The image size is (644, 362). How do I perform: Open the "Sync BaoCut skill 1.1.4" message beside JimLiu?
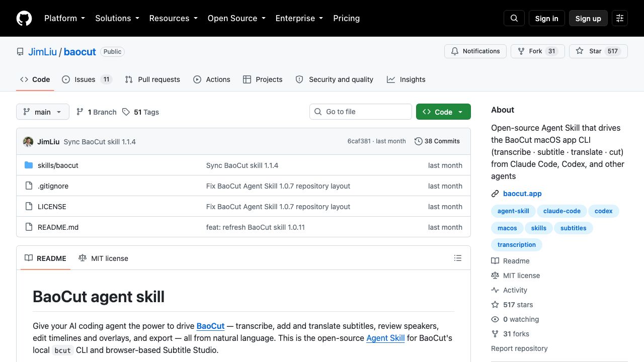100,142
